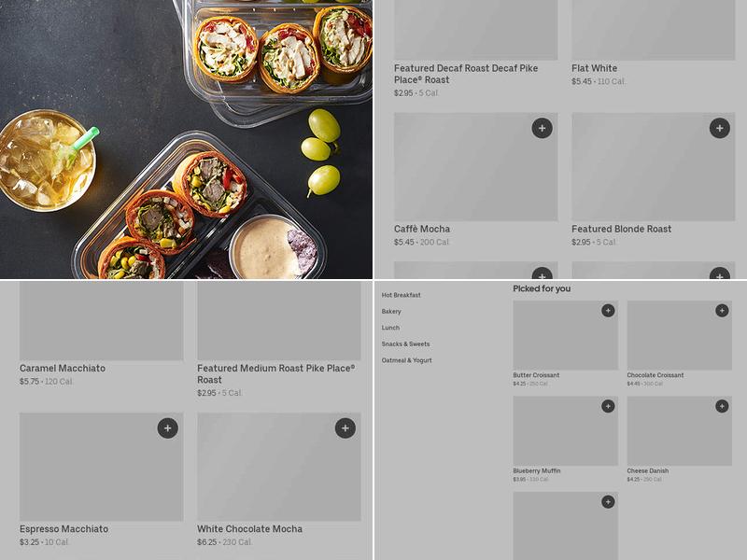Image resolution: width=747 pixels, height=560 pixels.
Task: Click the Butter Croissant image placeholder
Action: coord(566,335)
